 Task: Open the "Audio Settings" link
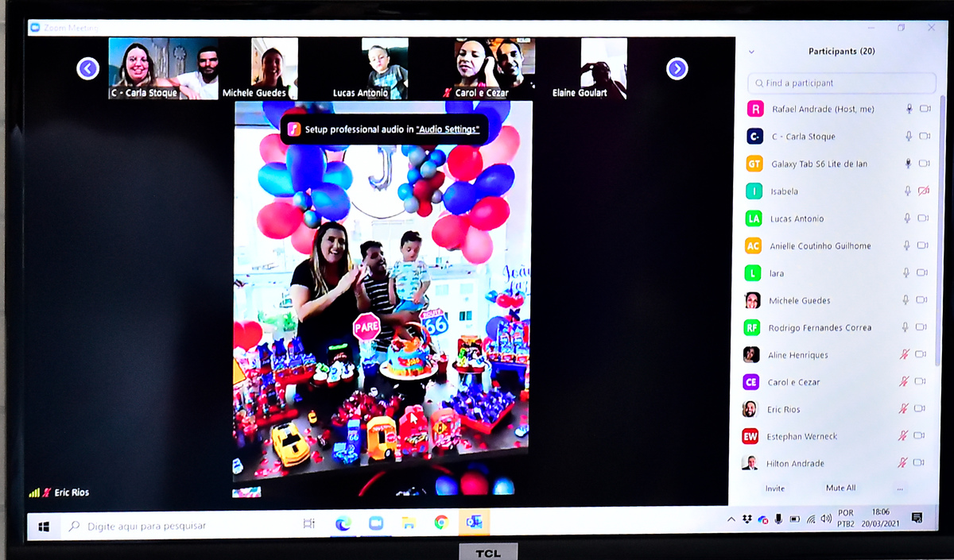[x=448, y=129]
